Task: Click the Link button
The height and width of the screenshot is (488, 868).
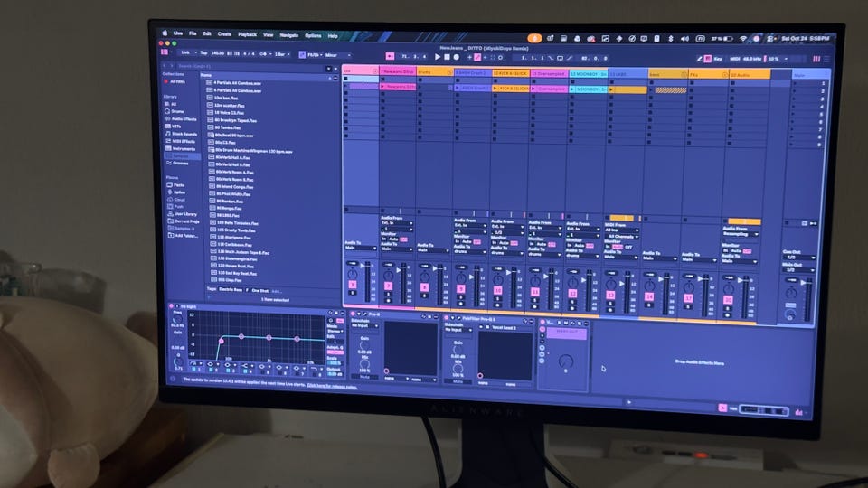Action: (x=185, y=52)
